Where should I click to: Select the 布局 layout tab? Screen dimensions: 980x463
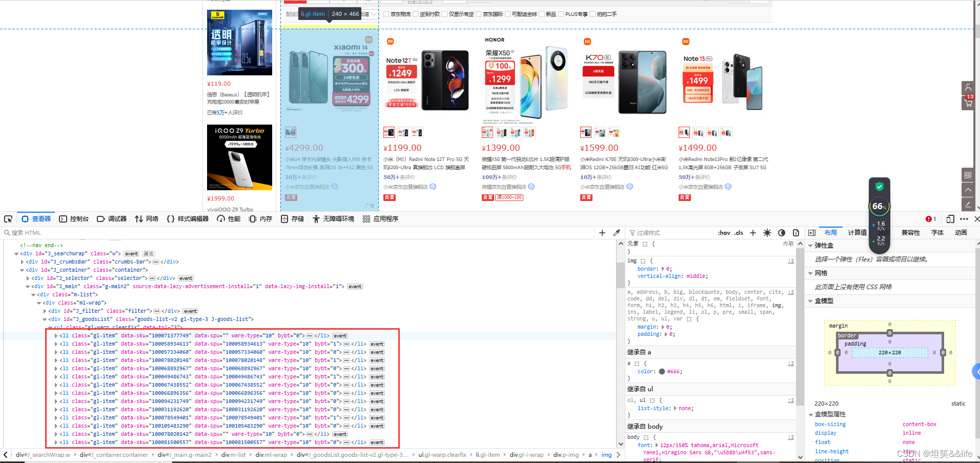(831, 233)
